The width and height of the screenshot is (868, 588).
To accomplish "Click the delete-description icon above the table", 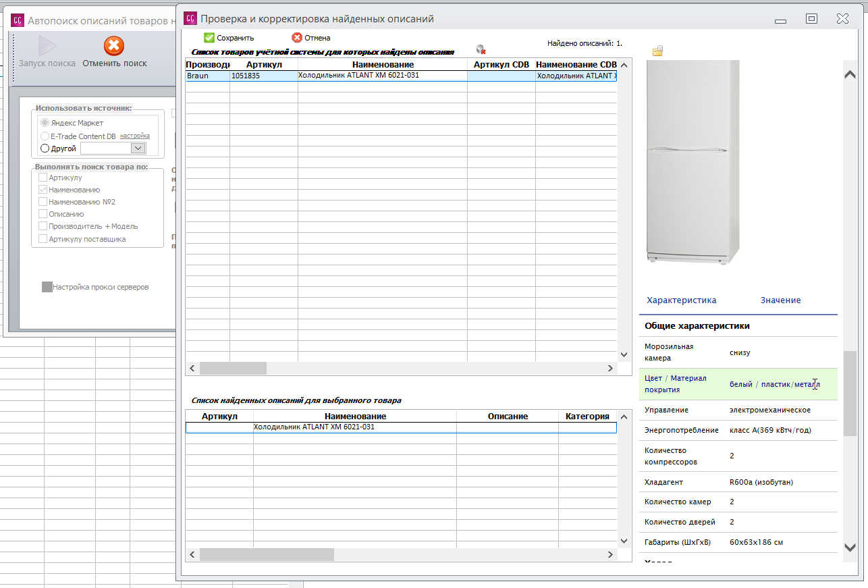I will [x=481, y=49].
